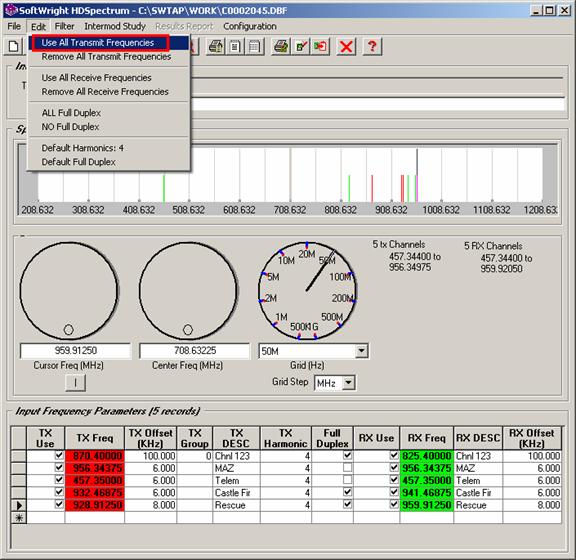Choose Use All Transmit Frequencies
Screen dimensions: 576x560
point(109,43)
